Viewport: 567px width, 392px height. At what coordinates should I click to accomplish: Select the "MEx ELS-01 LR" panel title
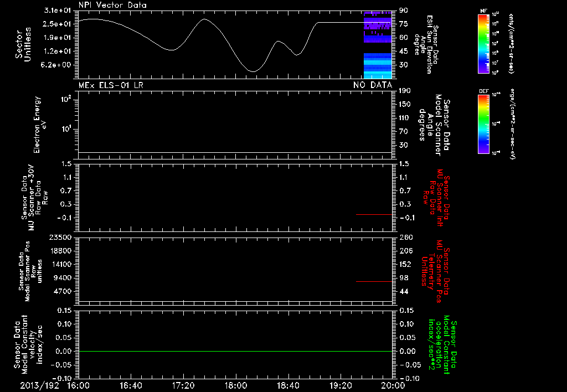tap(111, 85)
